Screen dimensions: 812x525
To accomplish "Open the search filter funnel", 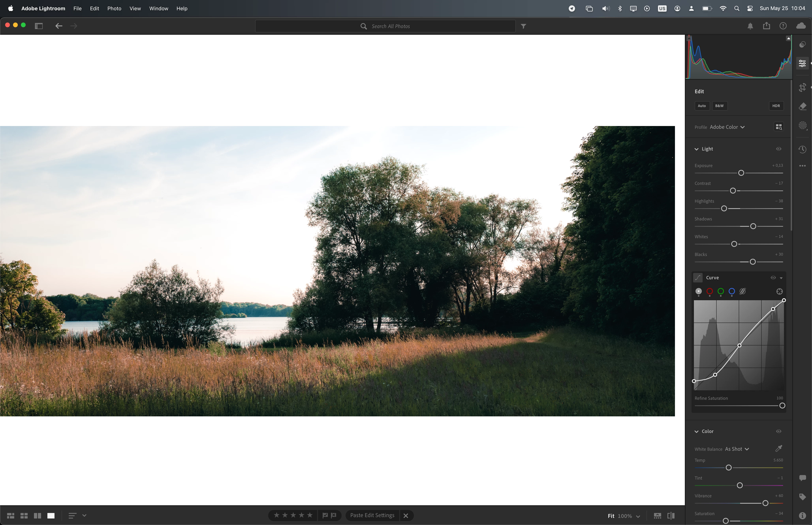I will pyautogui.click(x=523, y=26).
